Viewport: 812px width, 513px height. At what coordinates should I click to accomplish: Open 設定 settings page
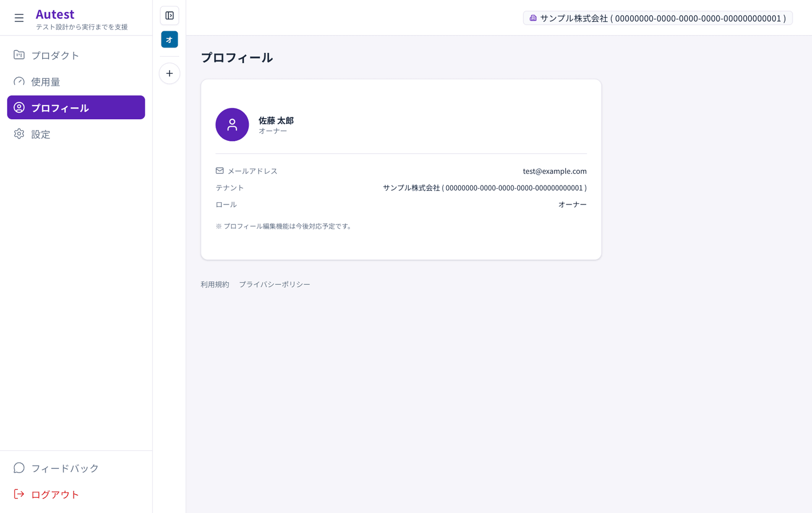coord(76,134)
